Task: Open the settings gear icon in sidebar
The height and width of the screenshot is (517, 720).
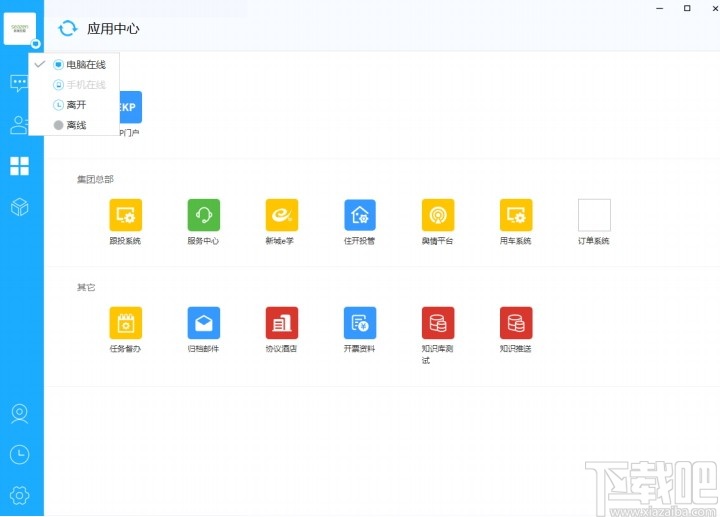Action: click(19, 495)
